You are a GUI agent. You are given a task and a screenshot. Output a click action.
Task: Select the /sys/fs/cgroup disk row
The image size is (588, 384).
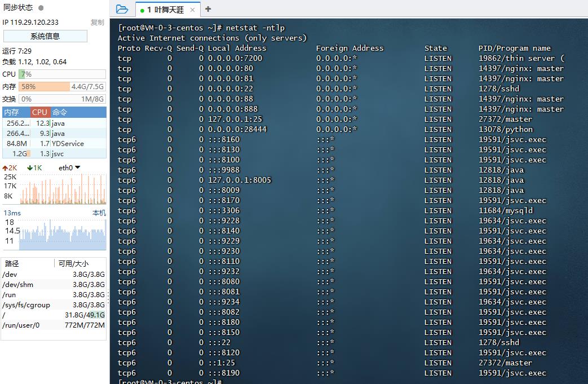click(x=54, y=305)
